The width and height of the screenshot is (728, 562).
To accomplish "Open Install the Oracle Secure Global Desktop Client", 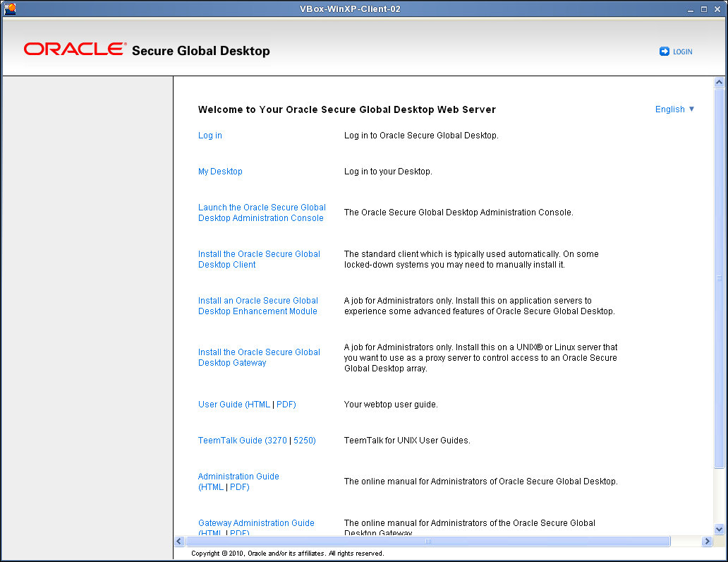I will 259,259.
